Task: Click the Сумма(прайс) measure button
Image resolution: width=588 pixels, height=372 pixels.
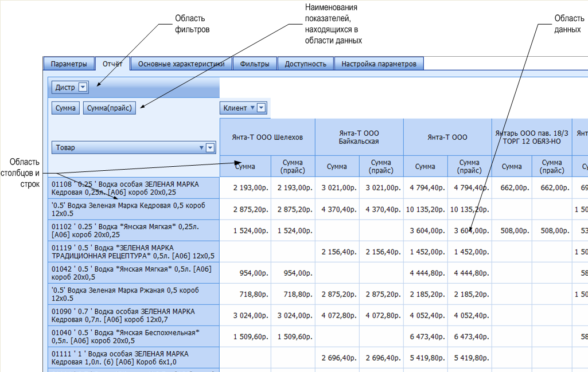Action: [x=110, y=108]
